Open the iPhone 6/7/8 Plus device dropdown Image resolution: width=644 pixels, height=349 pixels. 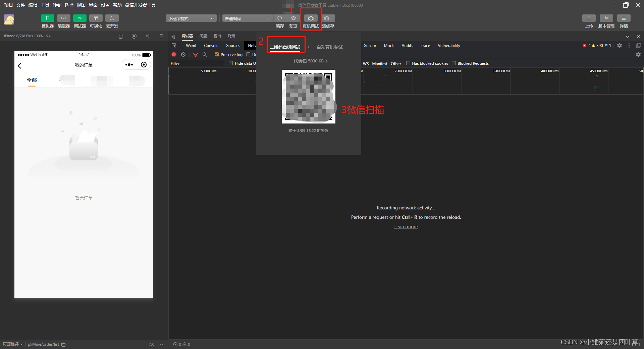point(27,36)
